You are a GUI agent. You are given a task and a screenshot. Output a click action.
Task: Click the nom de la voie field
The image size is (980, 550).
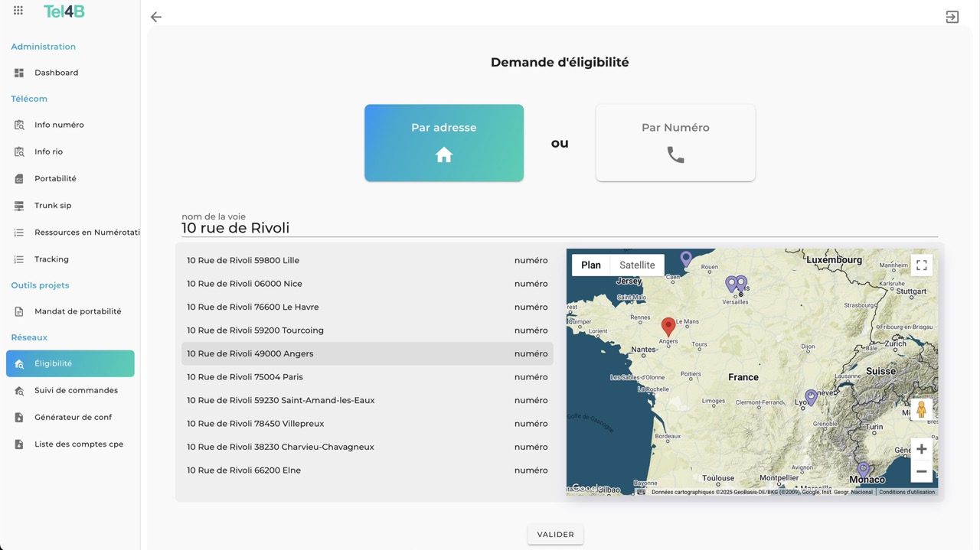click(559, 228)
